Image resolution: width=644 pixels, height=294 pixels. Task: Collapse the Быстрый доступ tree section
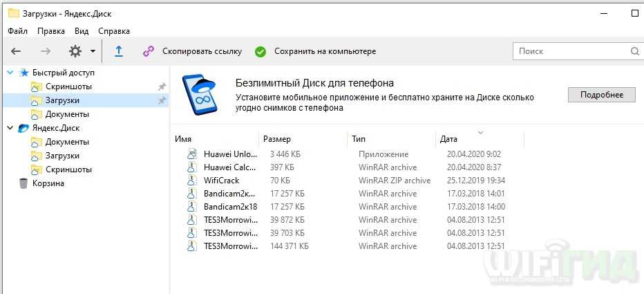pyautogui.click(x=10, y=73)
